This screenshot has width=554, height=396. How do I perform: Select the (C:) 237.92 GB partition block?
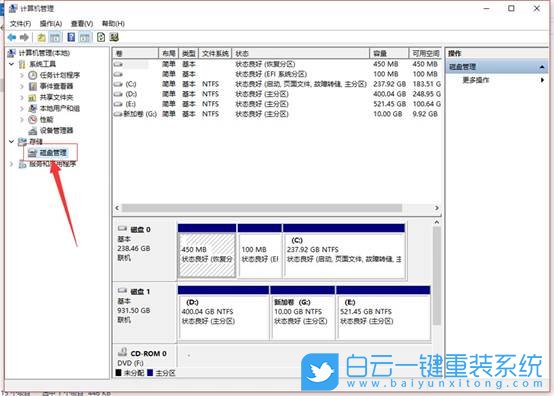click(344, 250)
